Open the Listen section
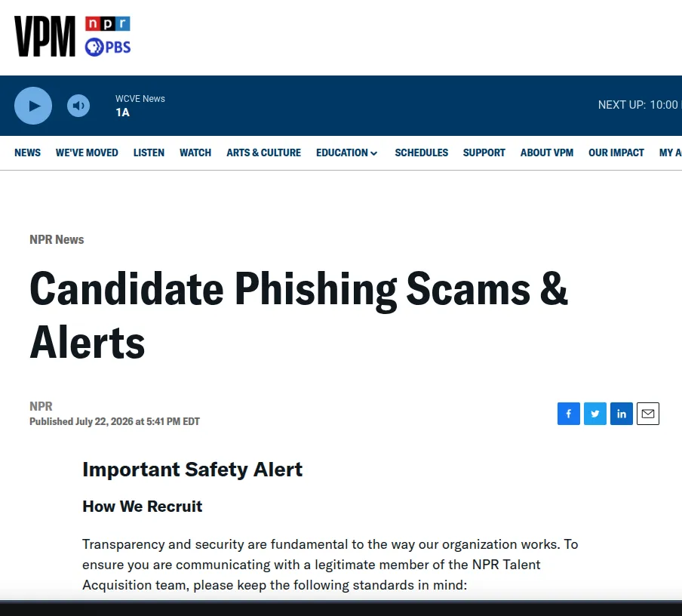The height and width of the screenshot is (616, 682). pyautogui.click(x=149, y=152)
